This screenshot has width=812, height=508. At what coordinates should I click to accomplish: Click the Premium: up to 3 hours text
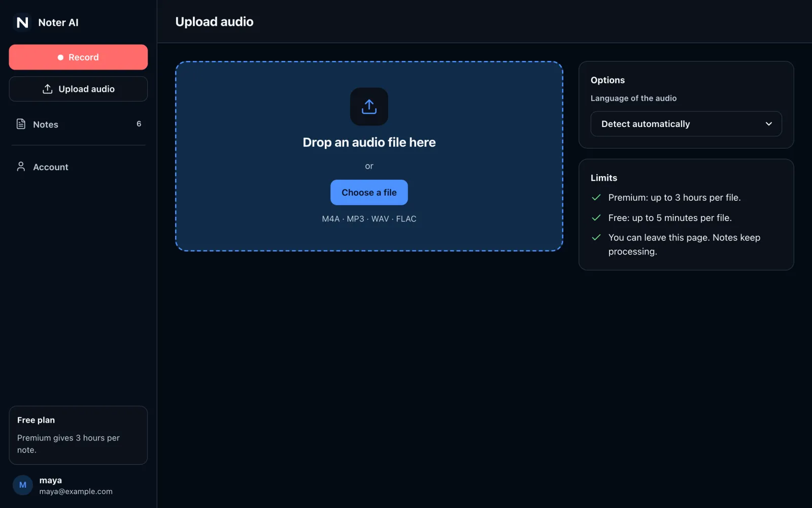[x=674, y=198]
